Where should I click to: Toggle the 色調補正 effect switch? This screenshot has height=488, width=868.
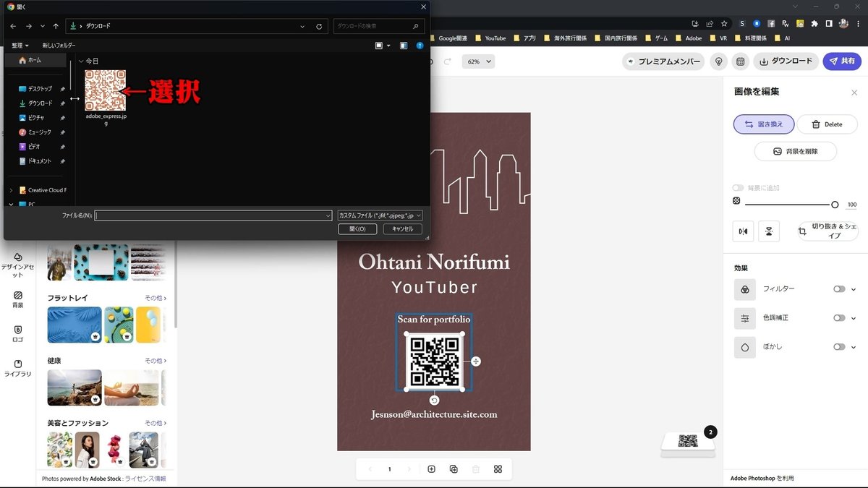[839, 317]
